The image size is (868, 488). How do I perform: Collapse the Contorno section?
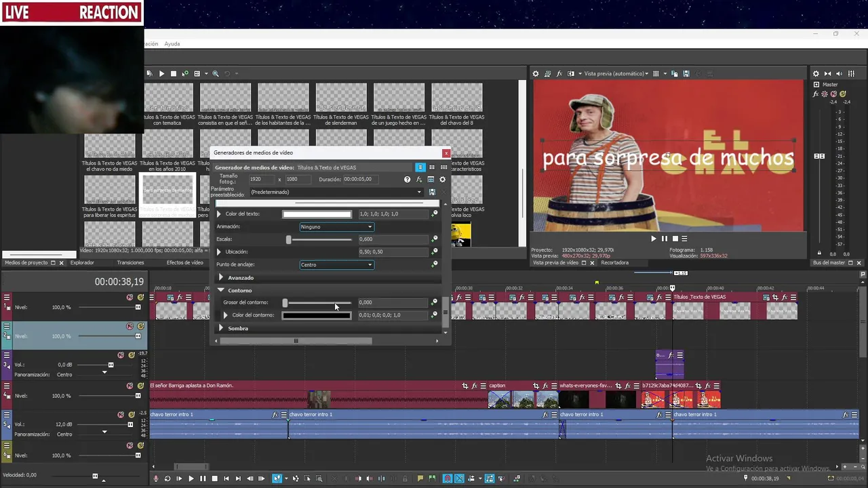tap(221, 290)
